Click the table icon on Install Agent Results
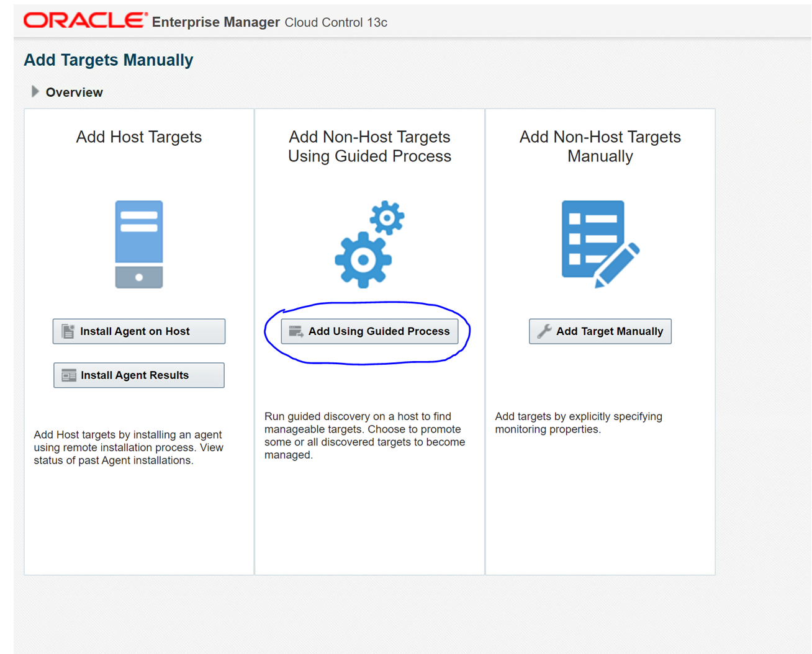 pos(69,375)
